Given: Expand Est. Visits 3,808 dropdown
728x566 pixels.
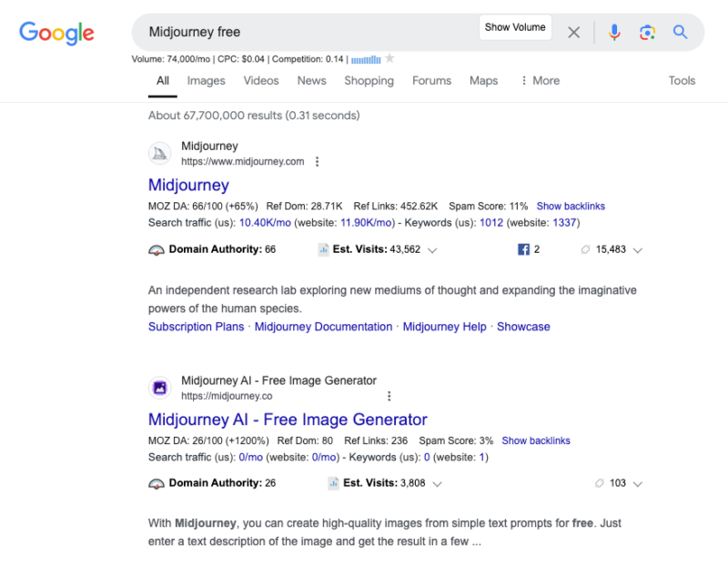Looking at the screenshot, I should 438,484.
